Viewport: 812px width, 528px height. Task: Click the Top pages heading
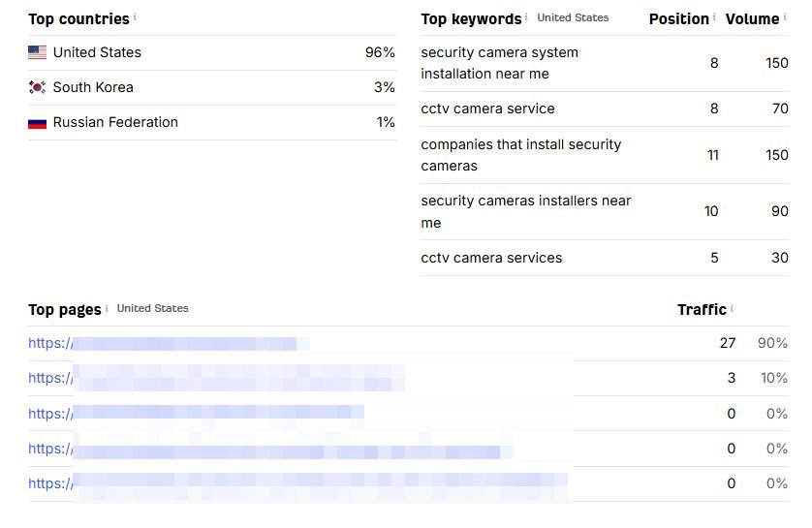coord(65,310)
